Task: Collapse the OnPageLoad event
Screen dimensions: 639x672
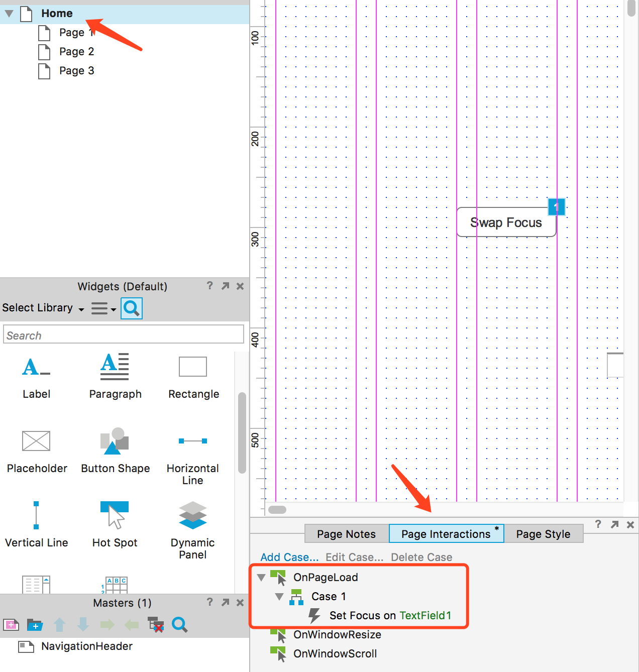Action: 261,578
